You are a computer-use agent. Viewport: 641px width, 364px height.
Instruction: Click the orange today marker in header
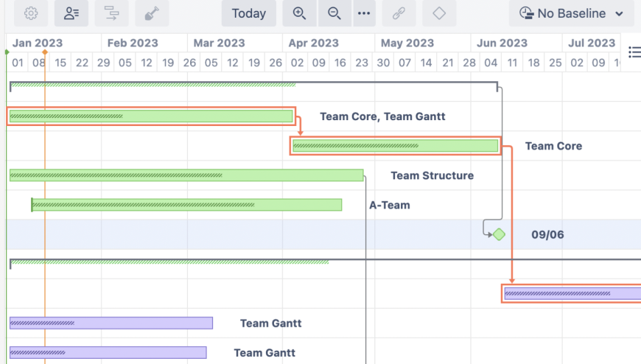[45, 52]
